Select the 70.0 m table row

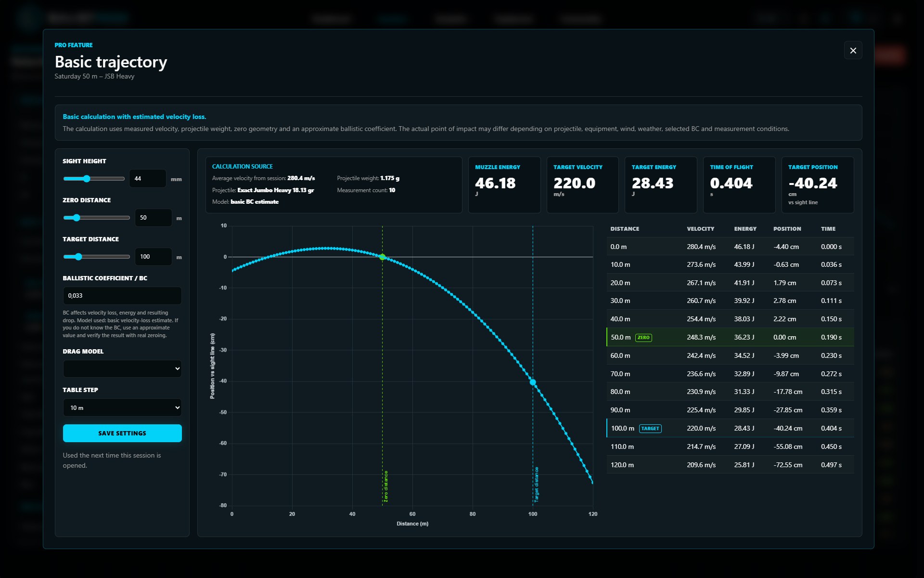click(730, 374)
